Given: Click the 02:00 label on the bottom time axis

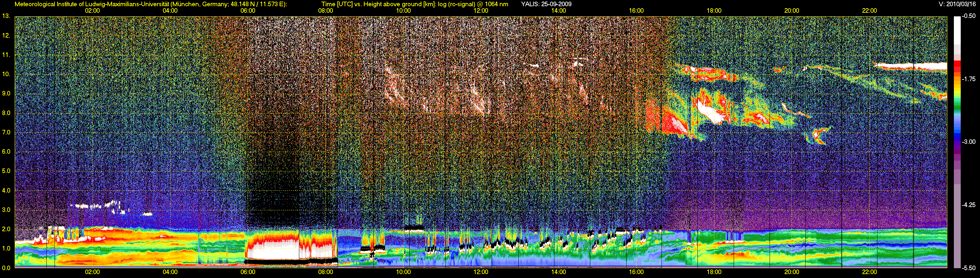Looking at the screenshot, I should pyautogui.click(x=92, y=272).
